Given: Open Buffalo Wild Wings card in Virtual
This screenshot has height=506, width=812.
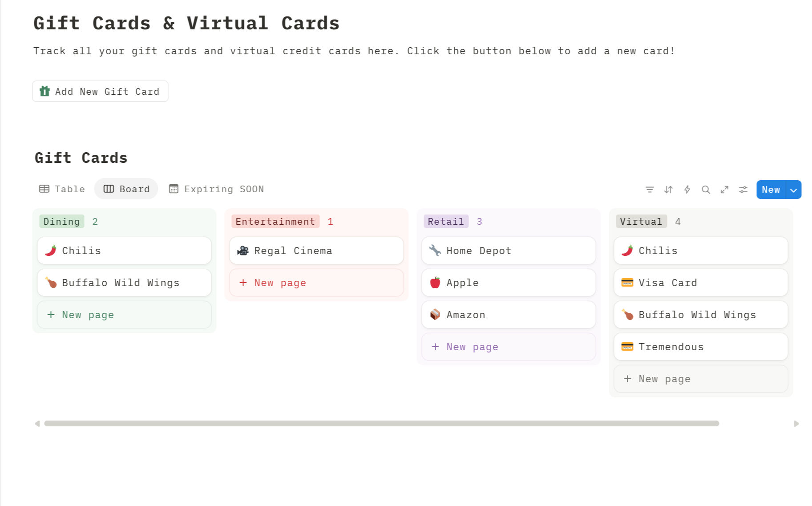Looking at the screenshot, I should click(x=701, y=315).
